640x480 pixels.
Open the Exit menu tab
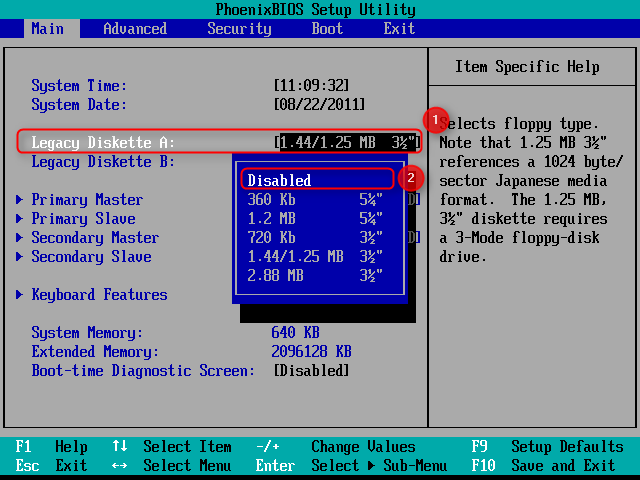pyautogui.click(x=399, y=29)
